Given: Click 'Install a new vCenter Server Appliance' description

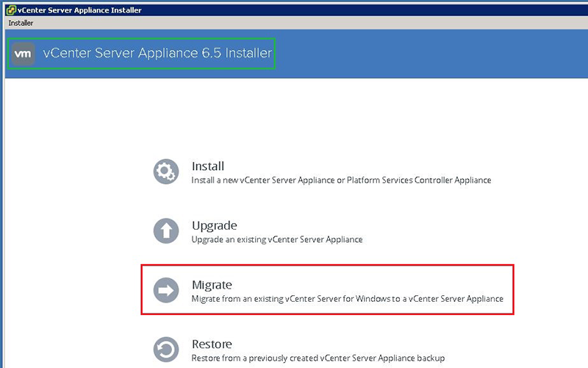Looking at the screenshot, I should click(x=341, y=180).
